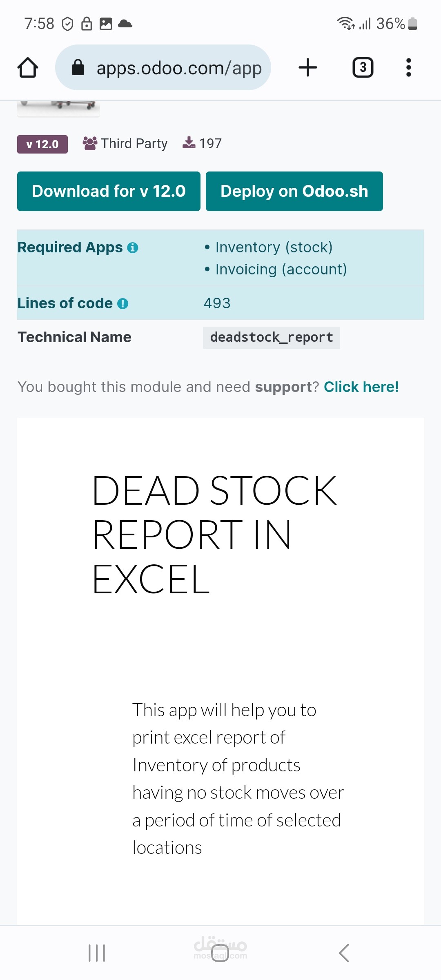
Task: Select the v 12.0 version badge
Action: tap(42, 144)
